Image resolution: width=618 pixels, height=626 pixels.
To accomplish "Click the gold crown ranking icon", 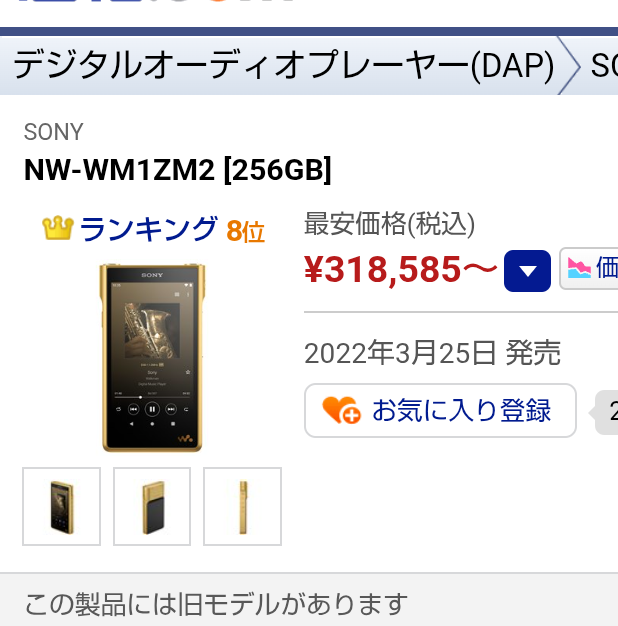I will coord(58,228).
